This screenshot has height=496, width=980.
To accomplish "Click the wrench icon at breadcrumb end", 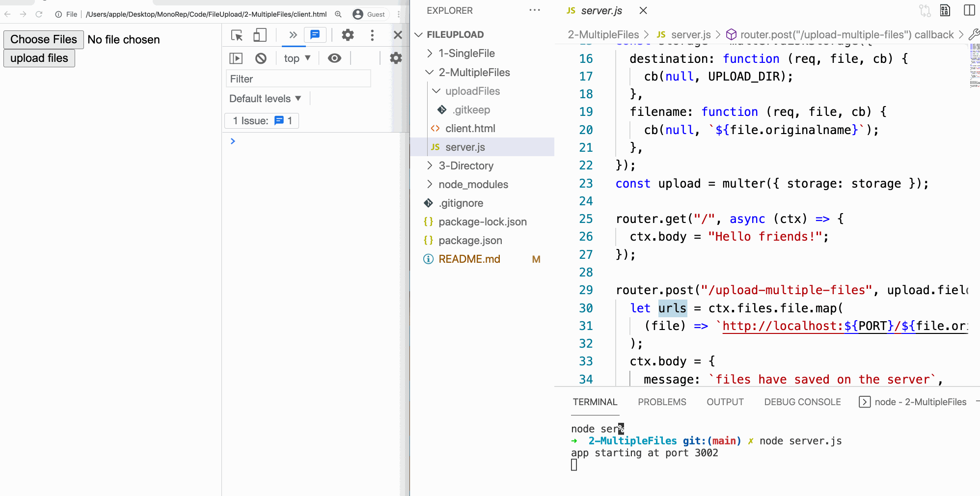I will click(x=974, y=34).
